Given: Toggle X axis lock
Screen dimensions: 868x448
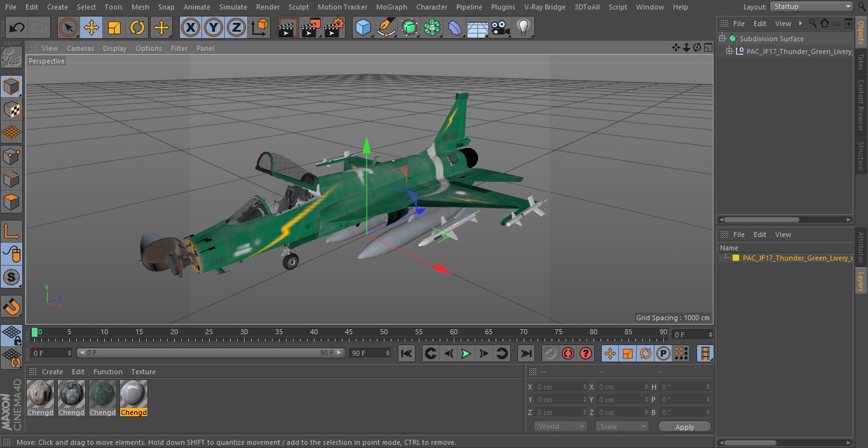Looking at the screenshot, I should click(191, 27).
